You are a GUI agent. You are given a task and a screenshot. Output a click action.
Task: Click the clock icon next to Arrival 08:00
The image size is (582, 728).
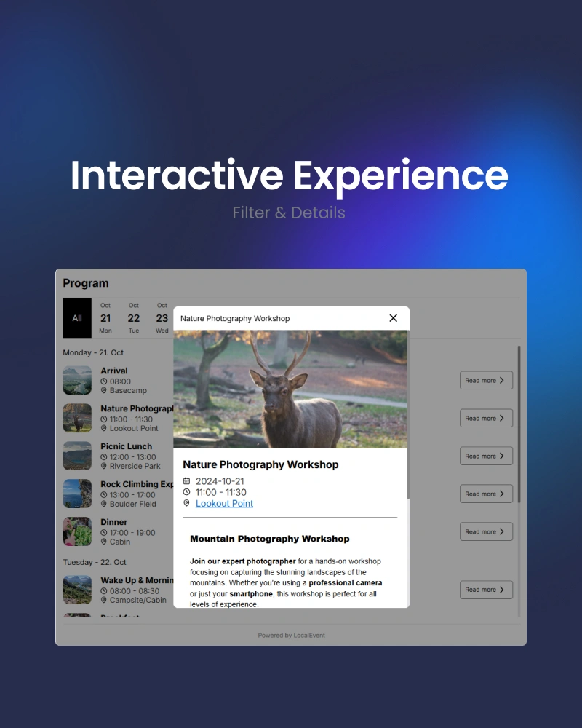click(104, 381)
